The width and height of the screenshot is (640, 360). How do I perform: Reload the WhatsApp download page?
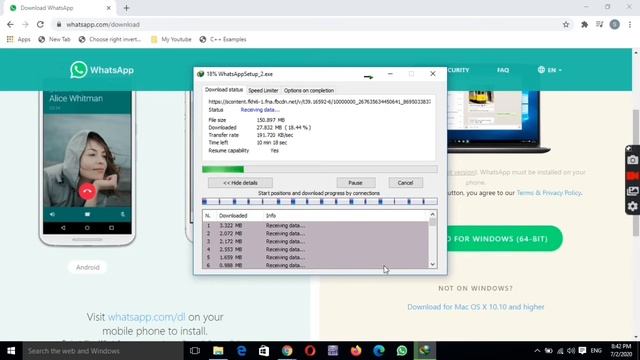pos(40,24)
